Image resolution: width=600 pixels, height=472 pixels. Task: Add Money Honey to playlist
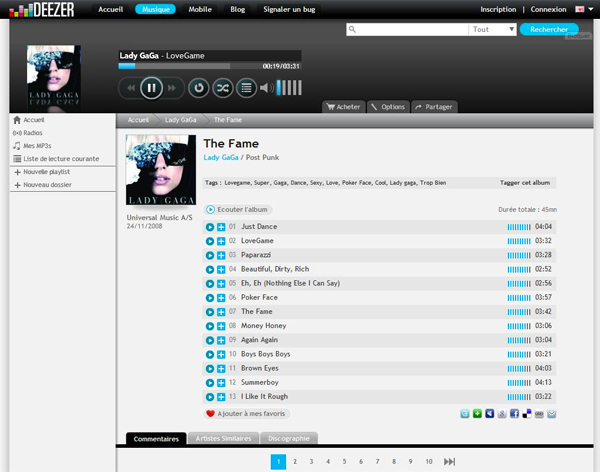[x=221, y=326]
